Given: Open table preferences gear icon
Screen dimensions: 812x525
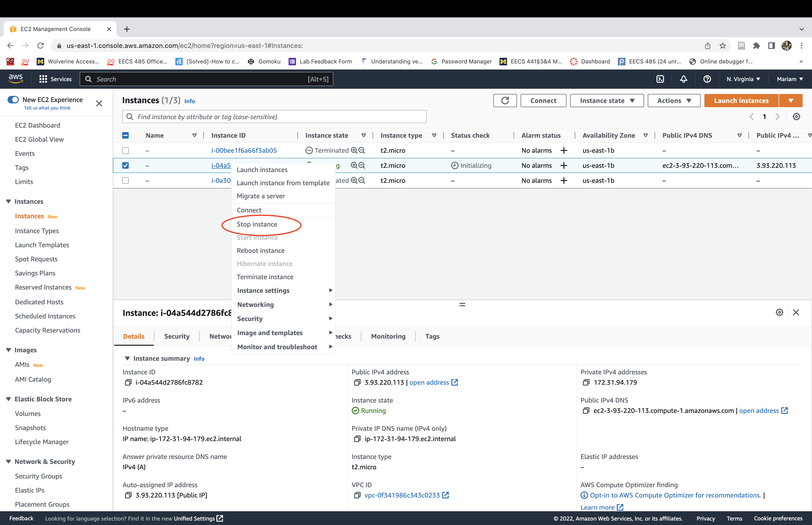Looking at the screenshot, I should (x=796, y=117).
